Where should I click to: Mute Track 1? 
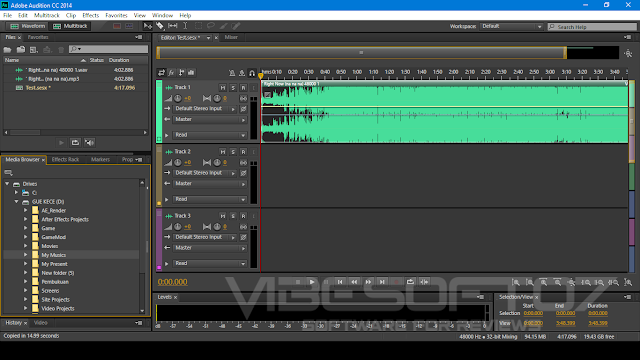point(223,87)
